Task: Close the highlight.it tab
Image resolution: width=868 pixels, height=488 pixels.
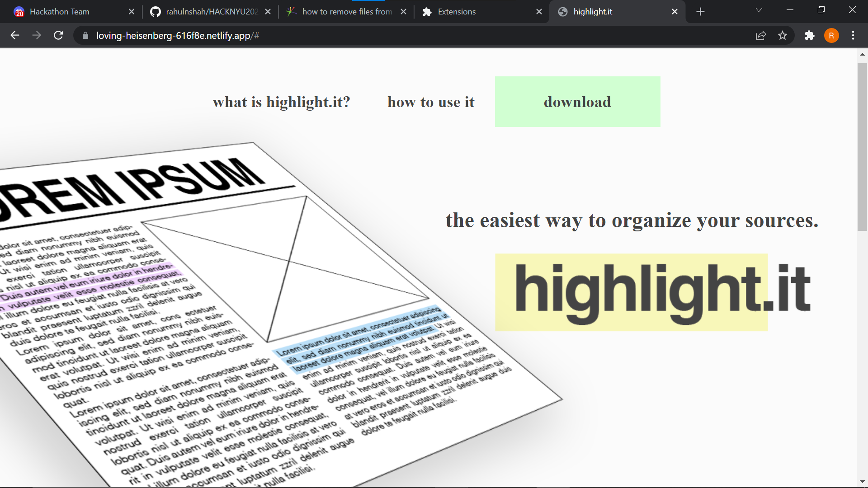Action: tap(675, 12)
